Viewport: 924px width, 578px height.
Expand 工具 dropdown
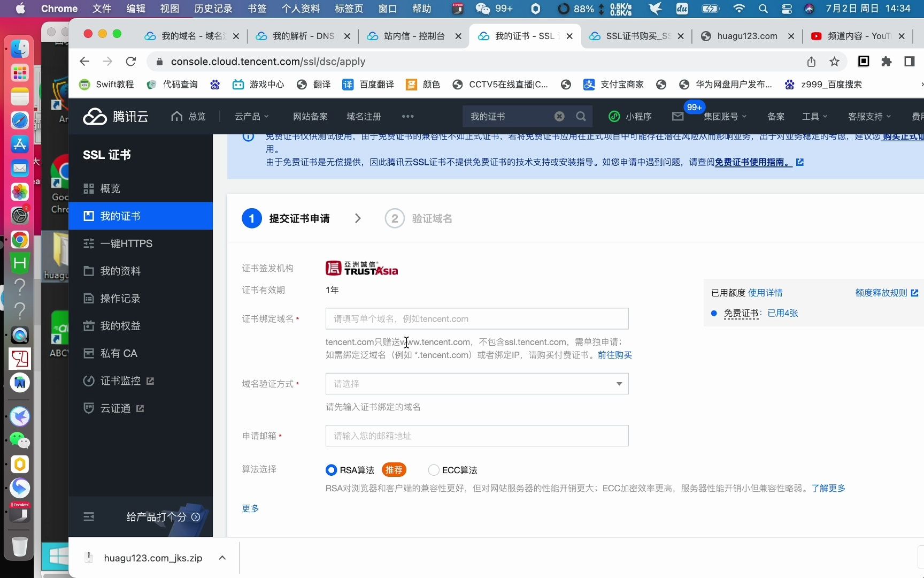tap(814, 116)
